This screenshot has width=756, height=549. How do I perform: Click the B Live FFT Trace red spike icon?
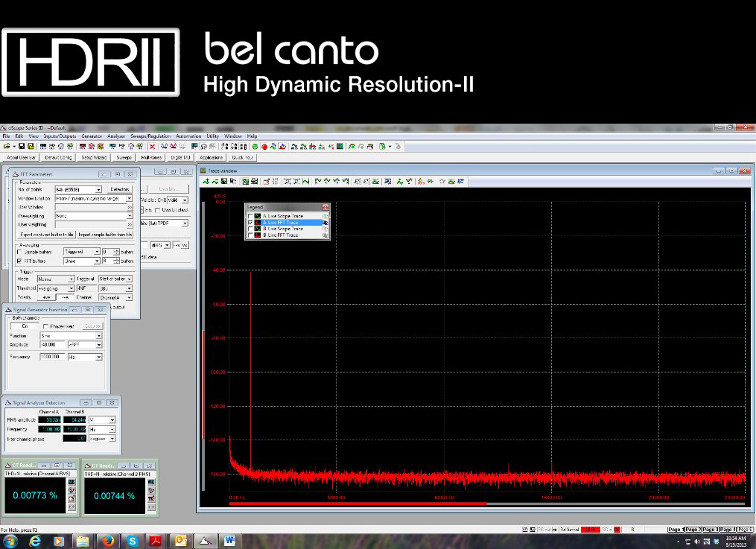[x=258, y=235]
